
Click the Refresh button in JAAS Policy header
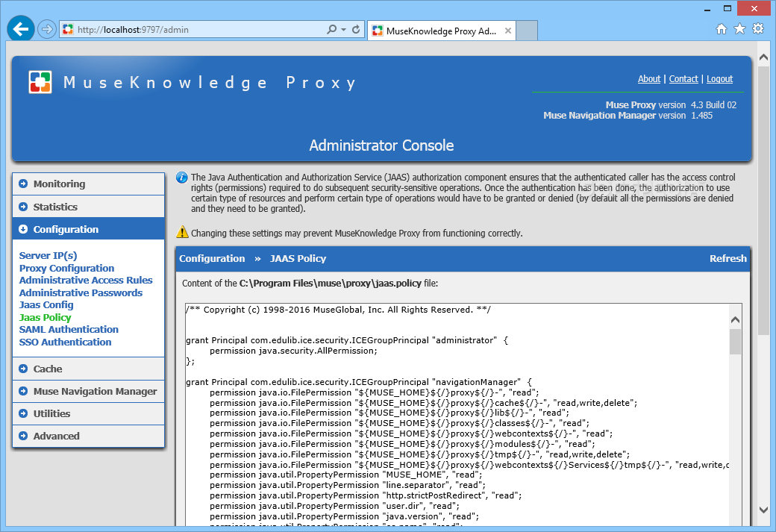tap(728, 258)
